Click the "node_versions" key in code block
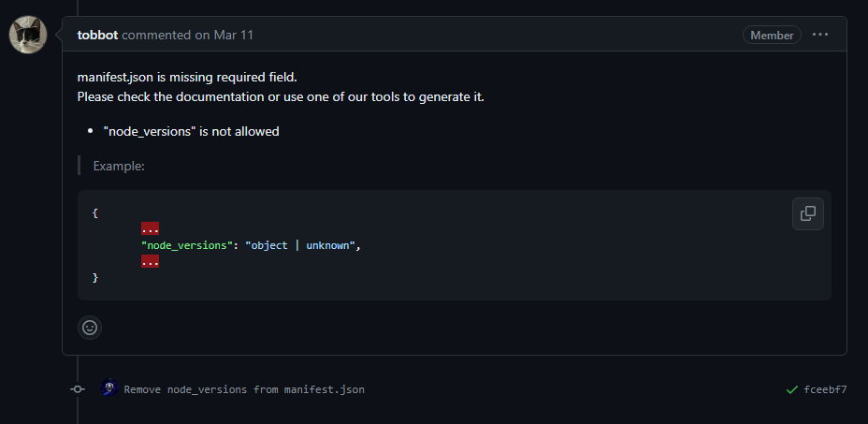 pos(185,245)
